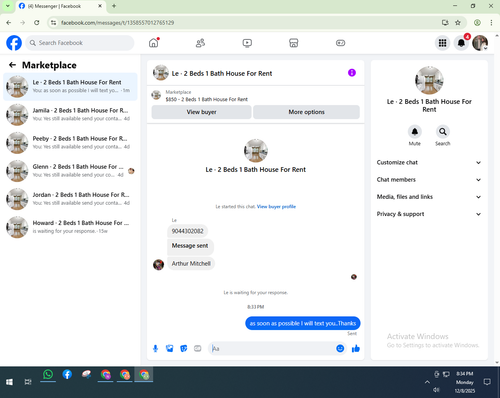Open WhatsApp from the taskbar
This screenshot has width=500, height=398.
[x=48, y=375]
